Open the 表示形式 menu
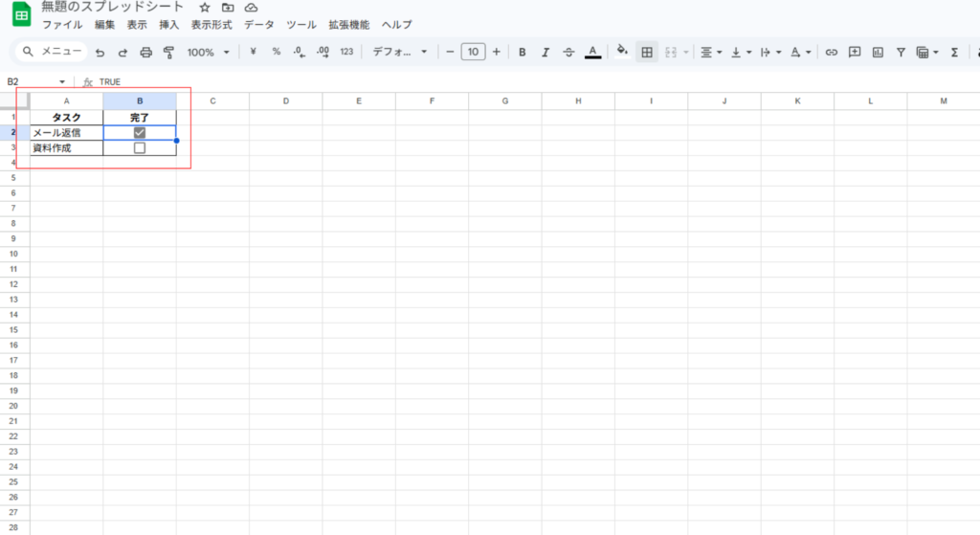This screenshot has width=980, height=535. coord(212,25)
